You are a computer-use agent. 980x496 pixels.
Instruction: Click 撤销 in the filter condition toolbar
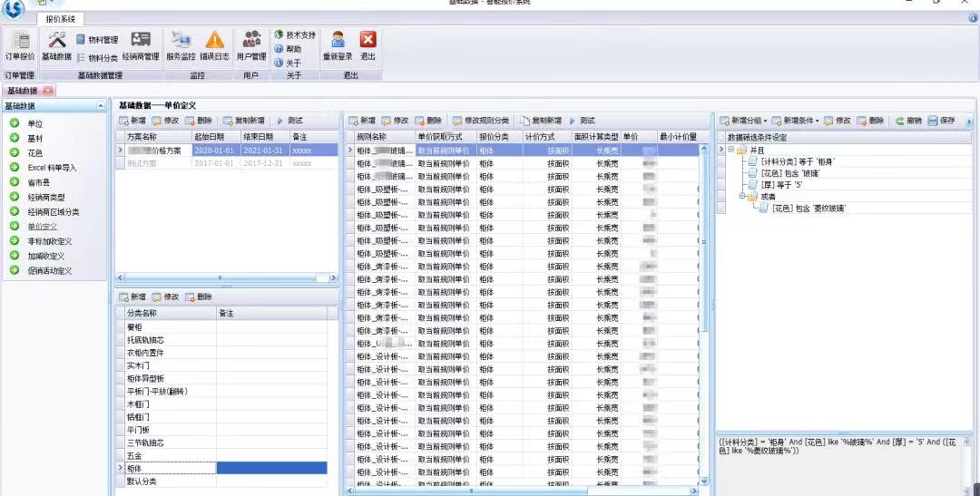(908, 121)
